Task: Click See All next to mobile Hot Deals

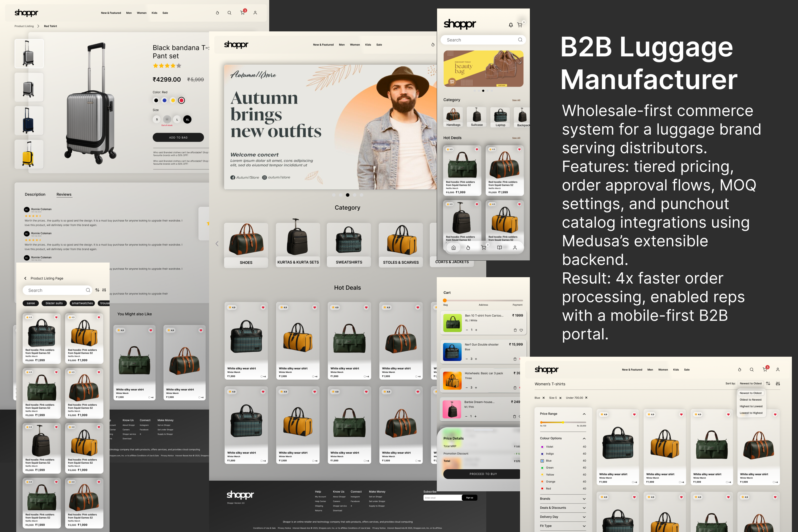Action: point(516,138)
